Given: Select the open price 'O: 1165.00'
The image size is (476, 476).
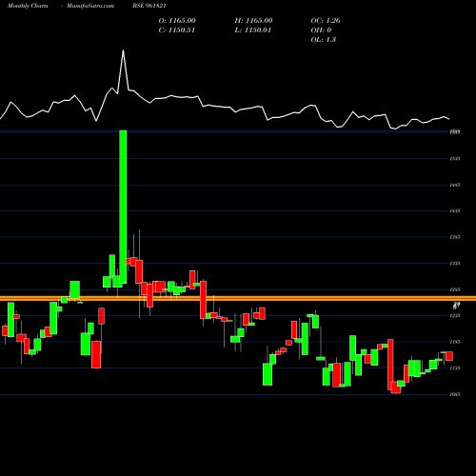Looking at the screenshot, I should point(177,21).
